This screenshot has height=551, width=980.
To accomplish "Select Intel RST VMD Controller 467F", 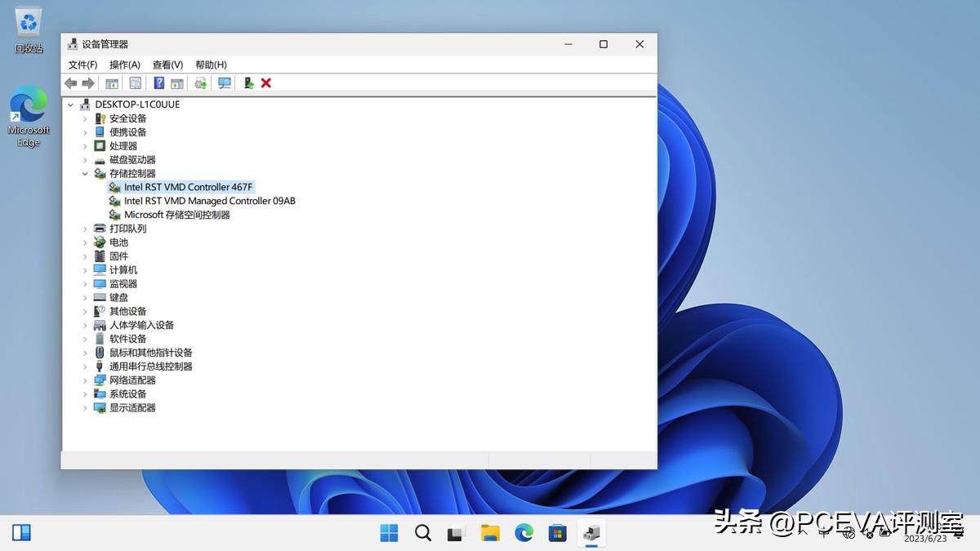I will click(189, 187).
